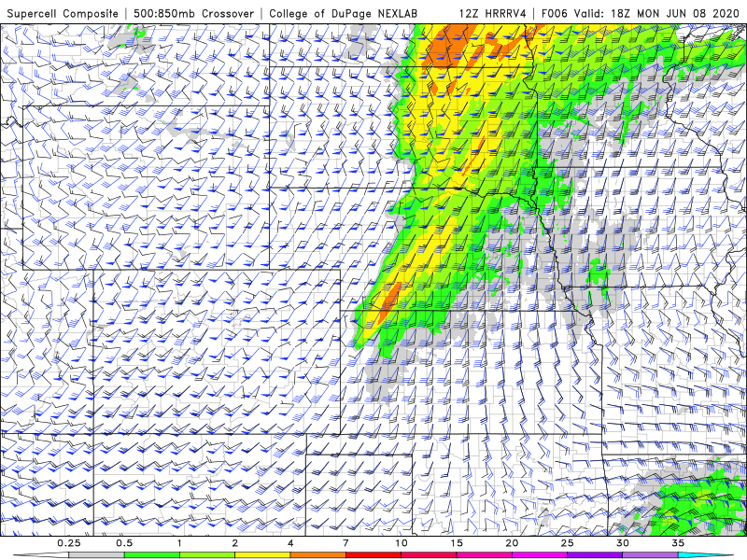Select the orange color bar segment between 4 and 7
Viewport: 747px width, 560px height.
[x=317, y=555]
